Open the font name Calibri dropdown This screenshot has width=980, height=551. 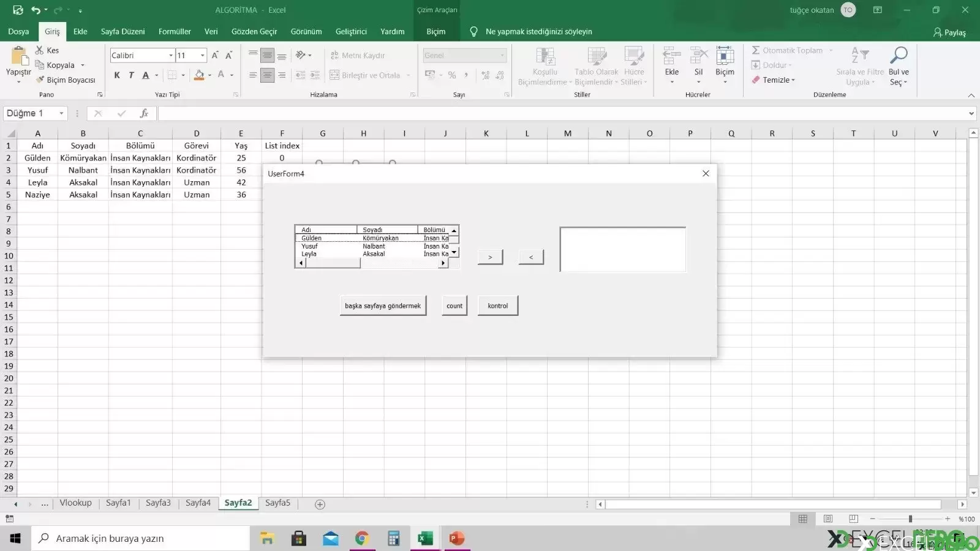(171, 56)
